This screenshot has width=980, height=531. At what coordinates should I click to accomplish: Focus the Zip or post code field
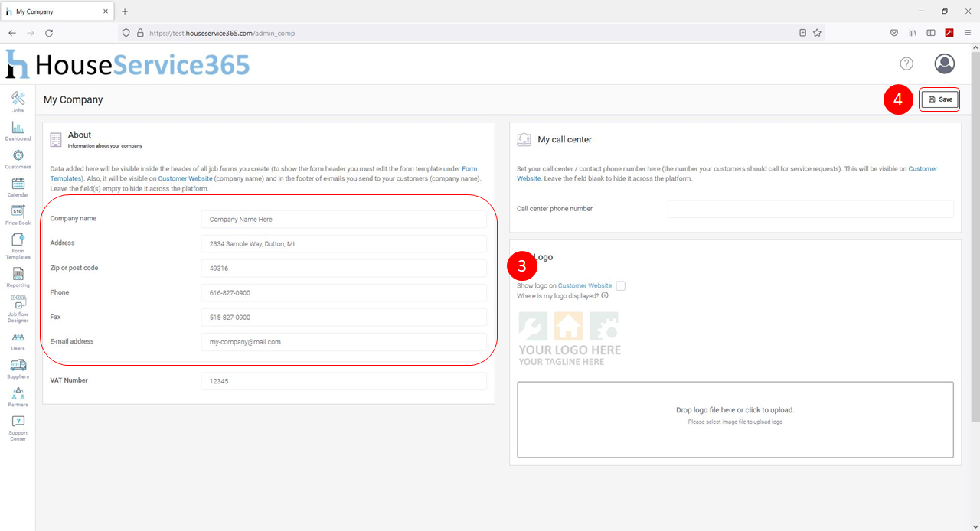click(344, 269)
